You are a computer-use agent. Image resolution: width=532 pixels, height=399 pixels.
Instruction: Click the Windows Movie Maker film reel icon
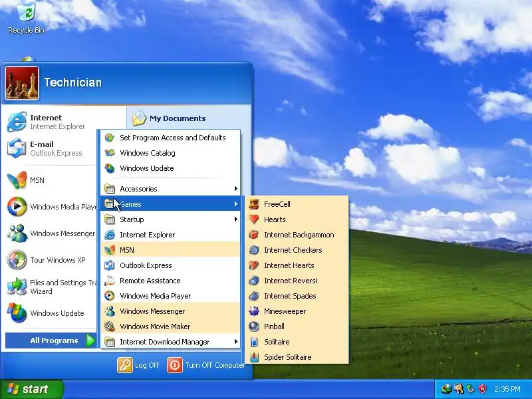(x=110, y=327)
